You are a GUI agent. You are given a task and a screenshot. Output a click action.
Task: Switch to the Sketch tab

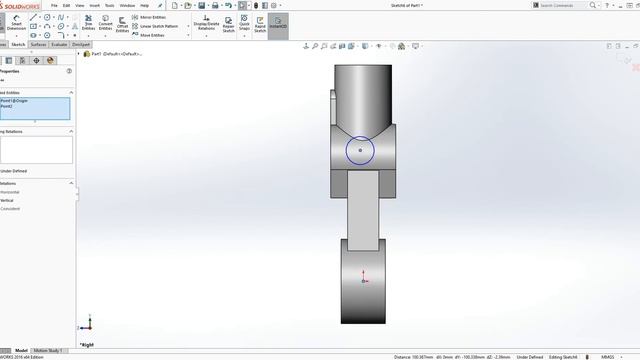click(x=18, y=44)
